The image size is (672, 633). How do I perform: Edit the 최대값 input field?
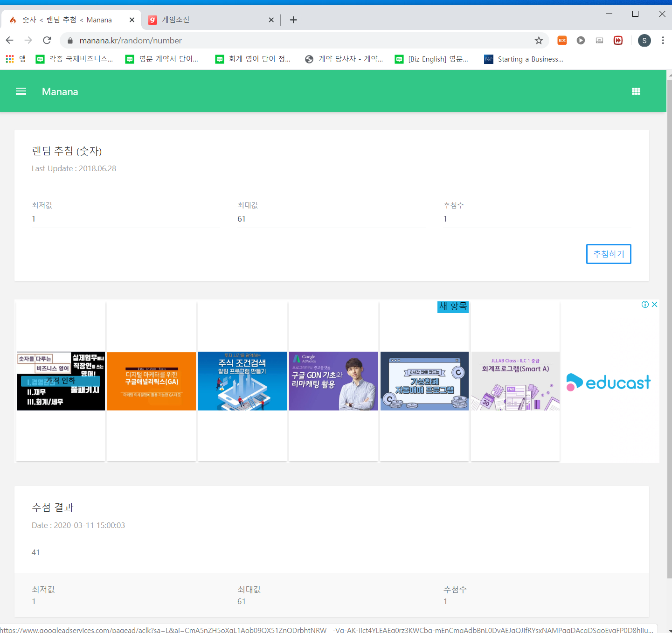click(x=331, y=219)
